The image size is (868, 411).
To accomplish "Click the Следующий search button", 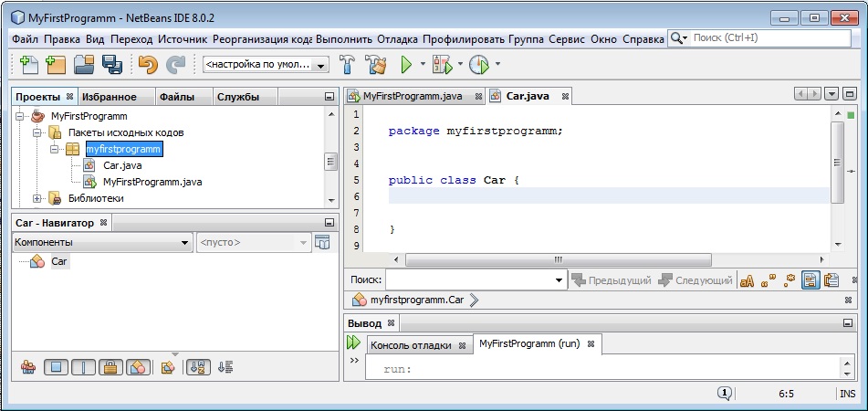I will [695, 280].
